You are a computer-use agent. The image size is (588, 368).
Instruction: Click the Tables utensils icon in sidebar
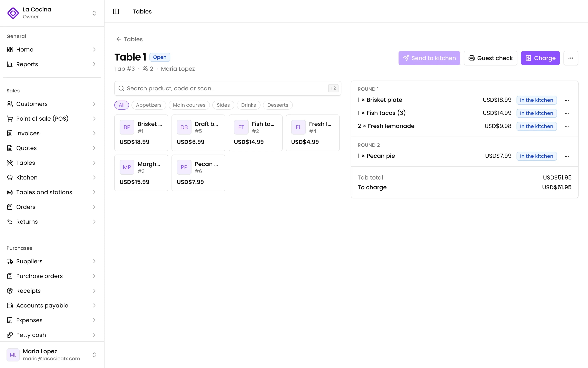click(10, 163)
